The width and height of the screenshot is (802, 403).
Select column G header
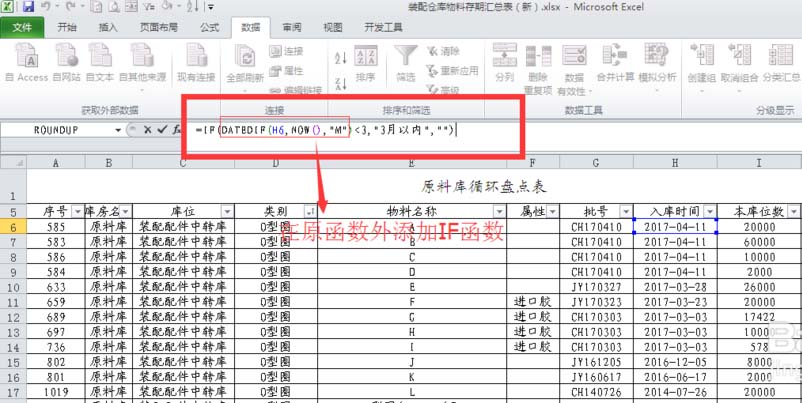[x=596, y=163]
